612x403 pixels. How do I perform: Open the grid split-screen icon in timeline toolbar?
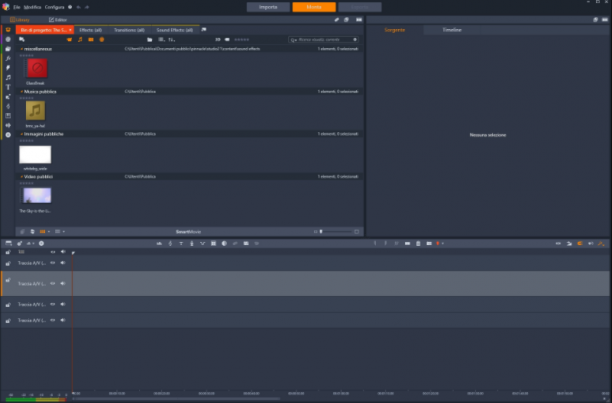pyautogui.click(x=213, y=243)
